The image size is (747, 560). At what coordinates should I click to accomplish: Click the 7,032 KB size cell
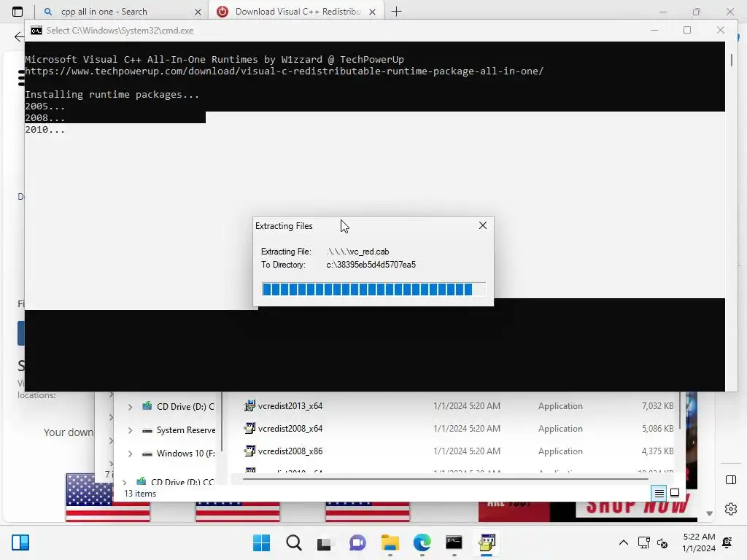point(657,406)
